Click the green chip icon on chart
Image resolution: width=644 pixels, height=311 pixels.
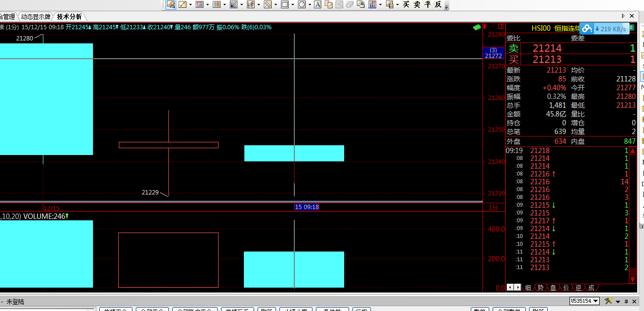coord(477,27)
